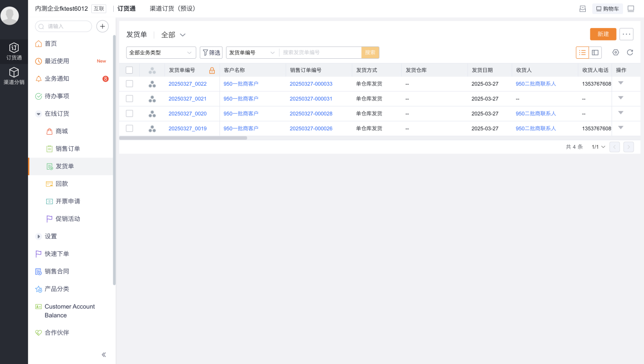Check the row for 20250327_0022
This screenshot has height=364, width=644.
click(130, 84)
